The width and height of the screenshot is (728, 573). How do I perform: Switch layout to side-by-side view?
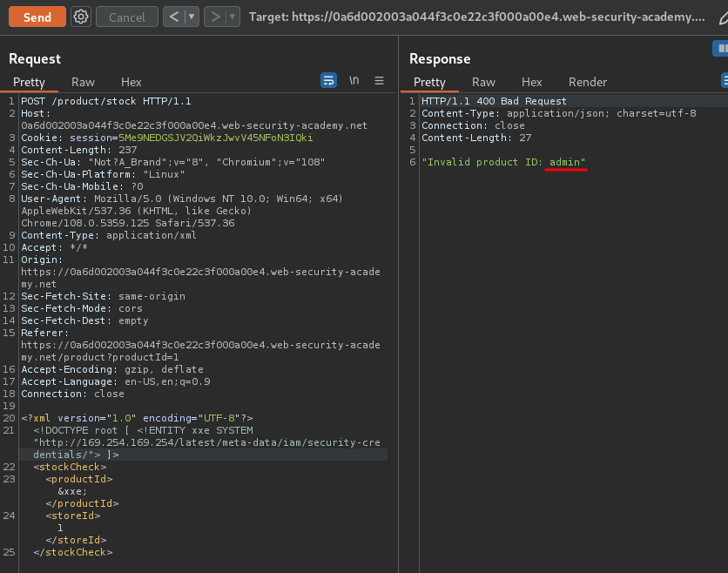pyautogui.click(x=720, y=48)
